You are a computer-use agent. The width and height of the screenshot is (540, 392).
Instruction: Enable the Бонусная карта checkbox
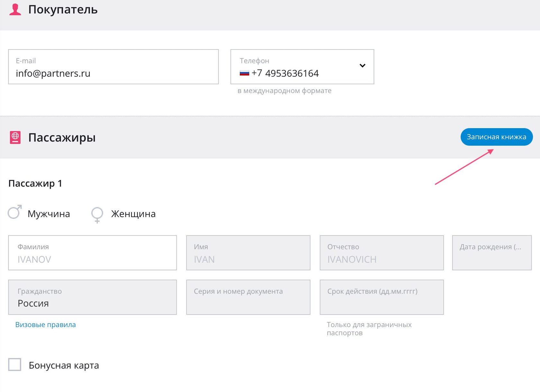[x=15, y=365]
